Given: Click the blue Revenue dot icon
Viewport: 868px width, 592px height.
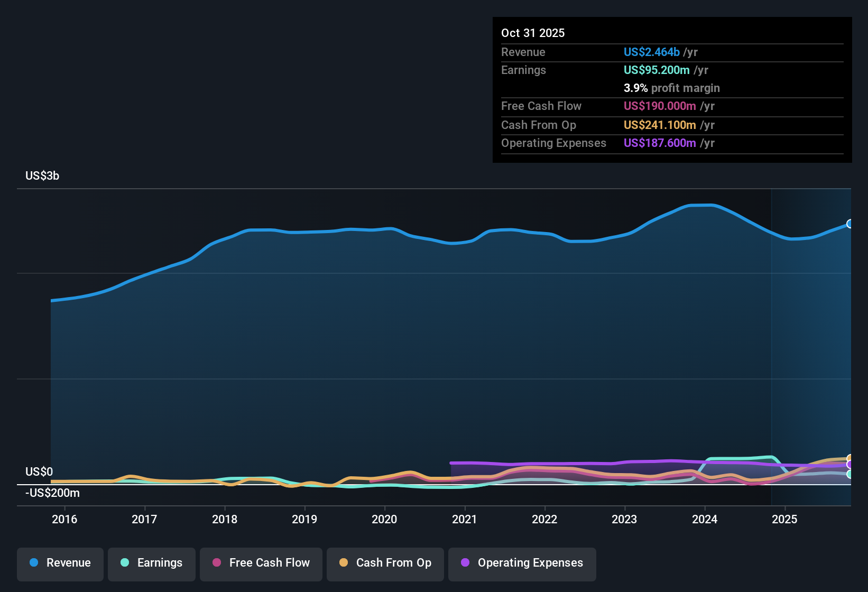Looking at the screenshot, I should click(x=34, y=563).
